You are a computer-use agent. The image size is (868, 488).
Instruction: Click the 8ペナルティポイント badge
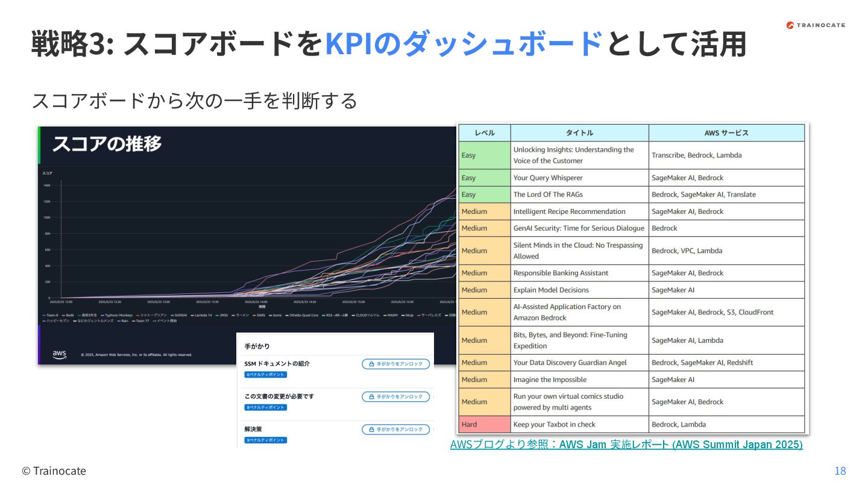tap(265, 407)
